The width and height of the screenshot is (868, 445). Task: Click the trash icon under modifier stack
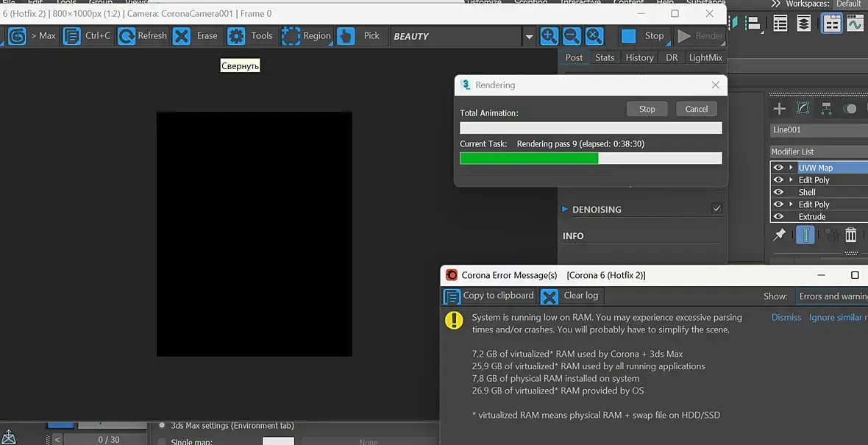pyautogui.click(x=851, y=235)
